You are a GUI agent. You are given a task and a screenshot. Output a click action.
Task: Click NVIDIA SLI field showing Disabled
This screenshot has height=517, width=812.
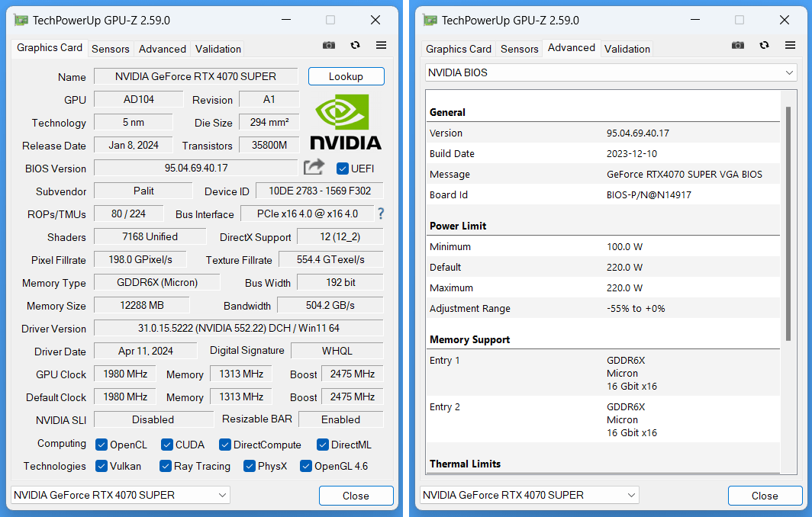click(153, 419)
